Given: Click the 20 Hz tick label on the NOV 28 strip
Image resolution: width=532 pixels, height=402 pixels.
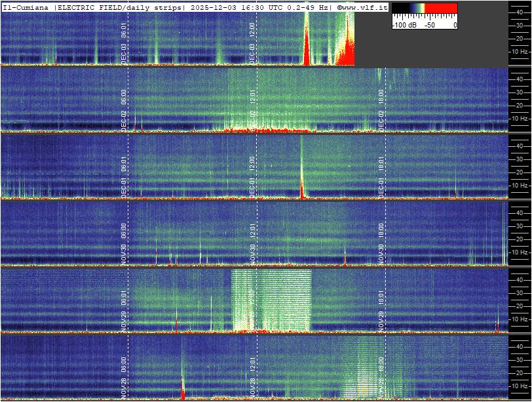Looking at the screenshot, I should tap(520, 372).
